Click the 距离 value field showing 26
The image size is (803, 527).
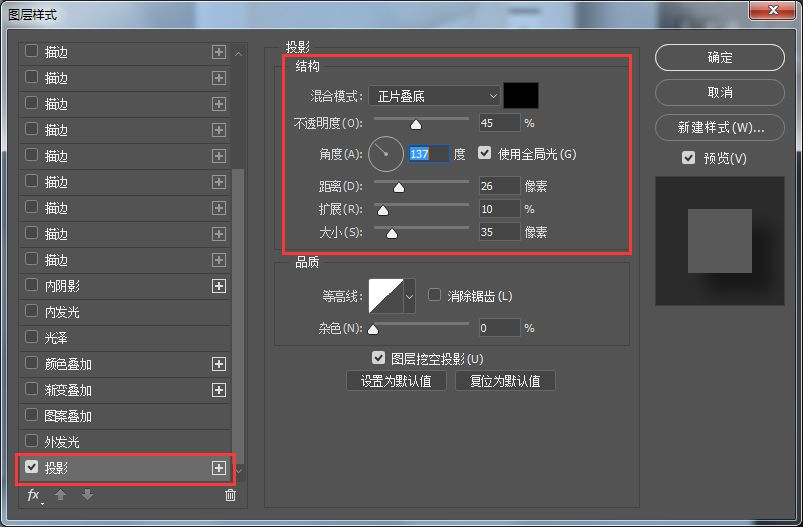click(499, 186)
